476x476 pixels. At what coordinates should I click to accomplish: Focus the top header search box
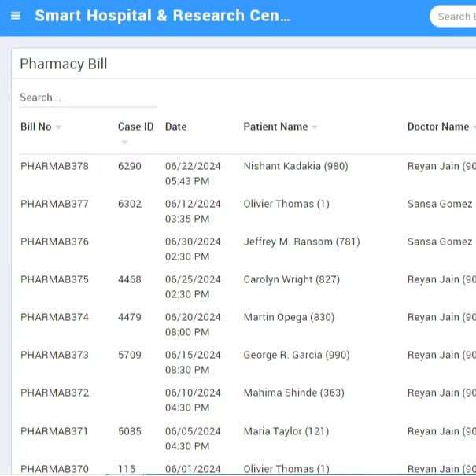(456, 17)
